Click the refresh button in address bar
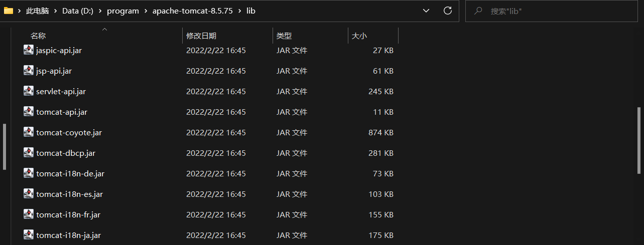Screen dimensions: 644x245 pos(448,11)
